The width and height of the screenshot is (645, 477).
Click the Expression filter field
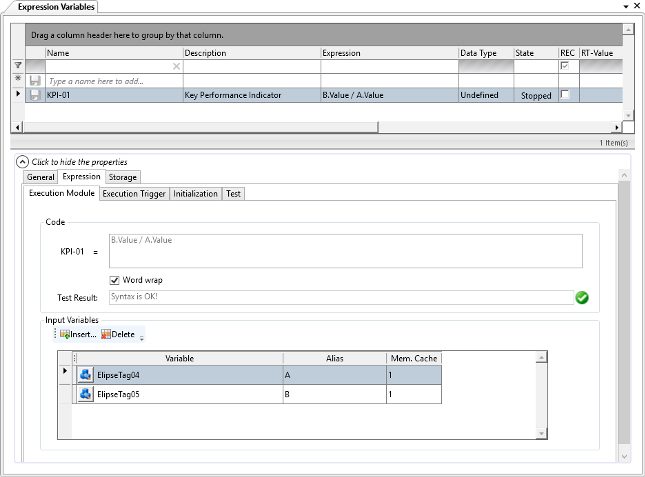click(x=390, y=66)
